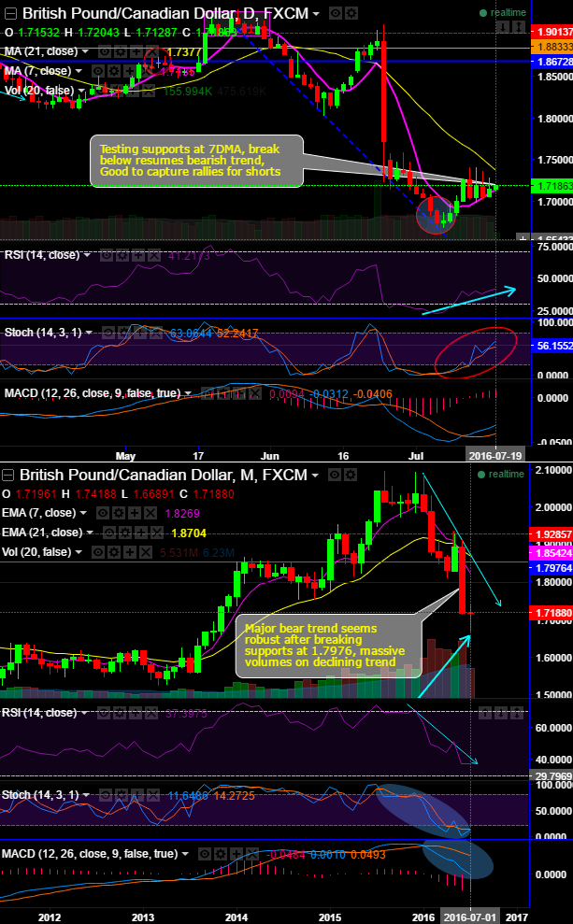The width and height of the screenshot is (573, 924).
Task: Toggle visibility eye of monthly chart title
Action: (x=335, y=475)
